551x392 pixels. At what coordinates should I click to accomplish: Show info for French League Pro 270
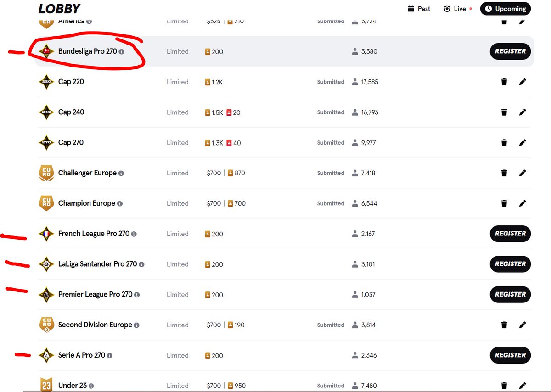pos(134,234)
